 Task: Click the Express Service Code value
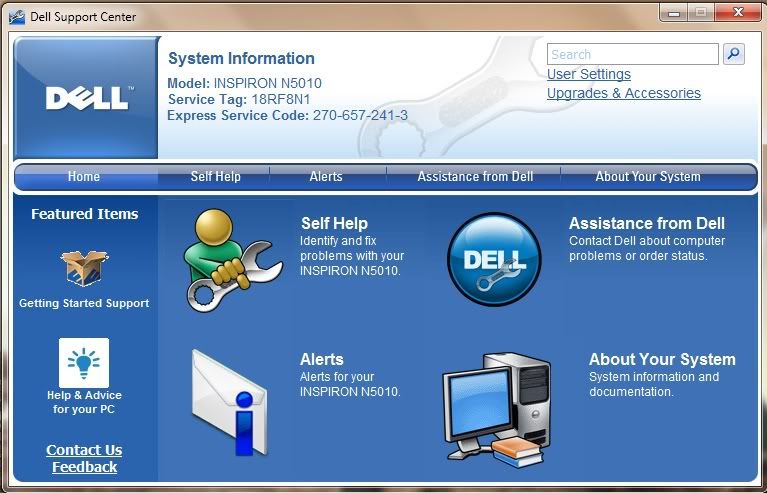360,115
